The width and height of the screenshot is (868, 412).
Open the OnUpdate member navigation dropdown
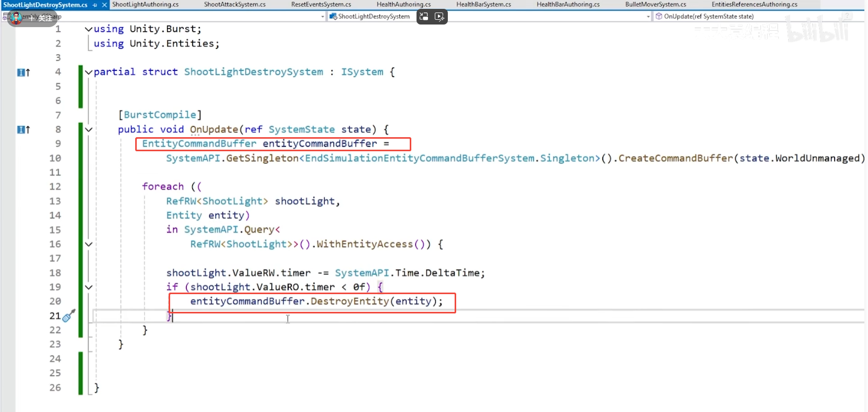(x=758, y=17)
